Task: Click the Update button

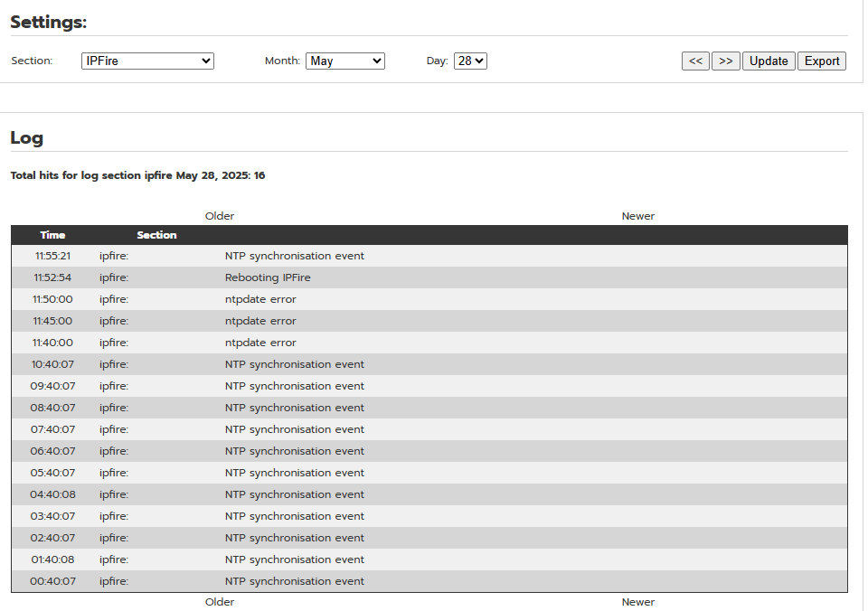Action: tap(769, 61)
